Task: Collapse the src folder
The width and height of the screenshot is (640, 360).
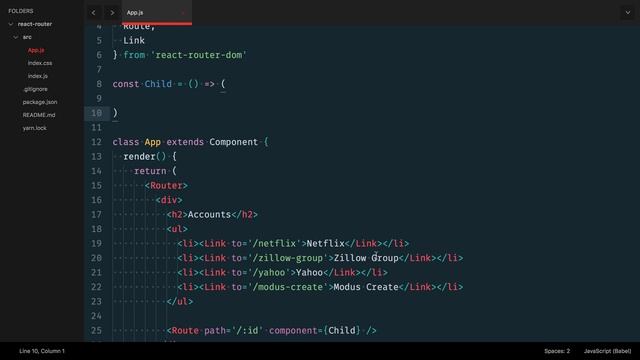Action: click(16, 37)
